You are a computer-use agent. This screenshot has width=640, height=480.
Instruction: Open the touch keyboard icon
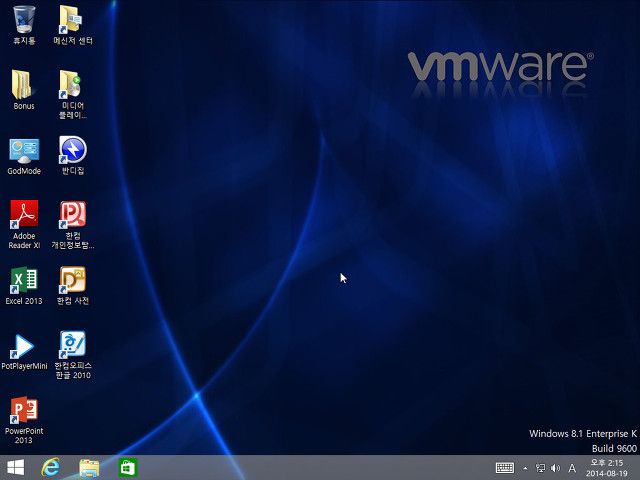point(504,468)
